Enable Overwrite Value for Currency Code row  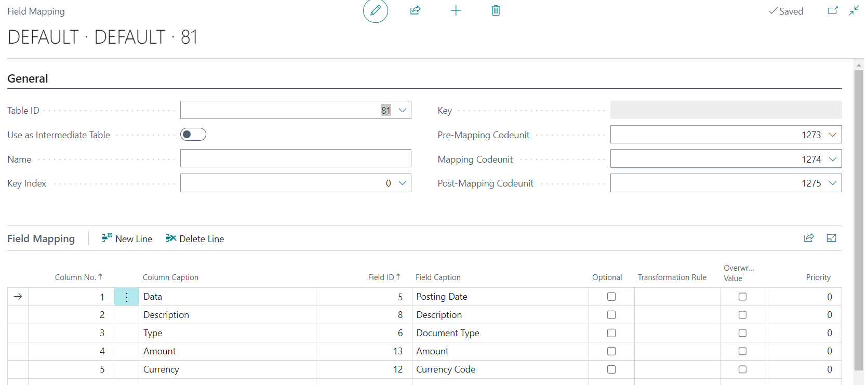pos(743,369)
